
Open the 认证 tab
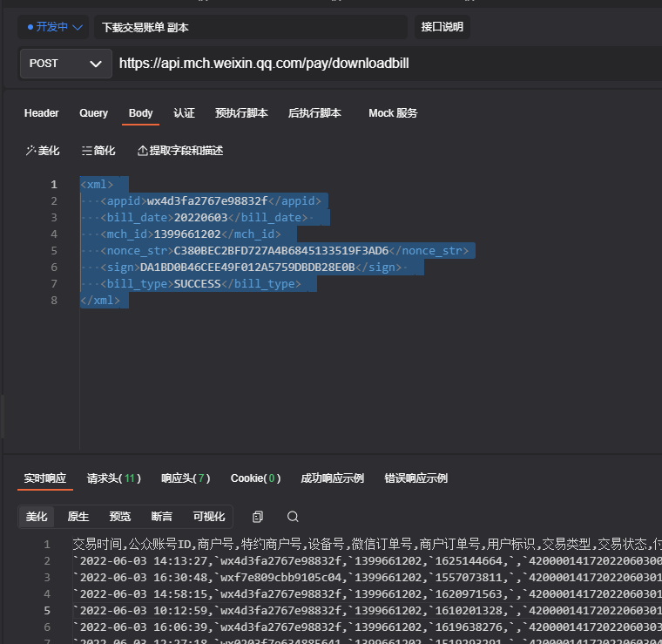coord(184,113)
